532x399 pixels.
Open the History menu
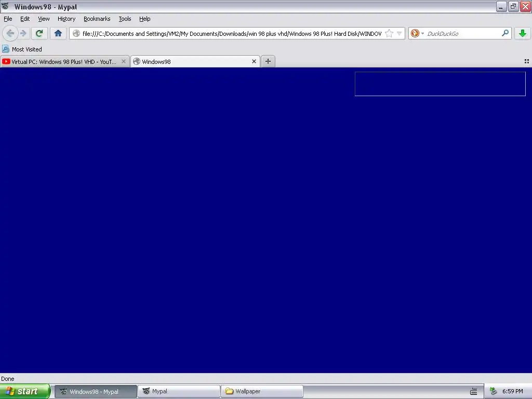tap(66, 19)
